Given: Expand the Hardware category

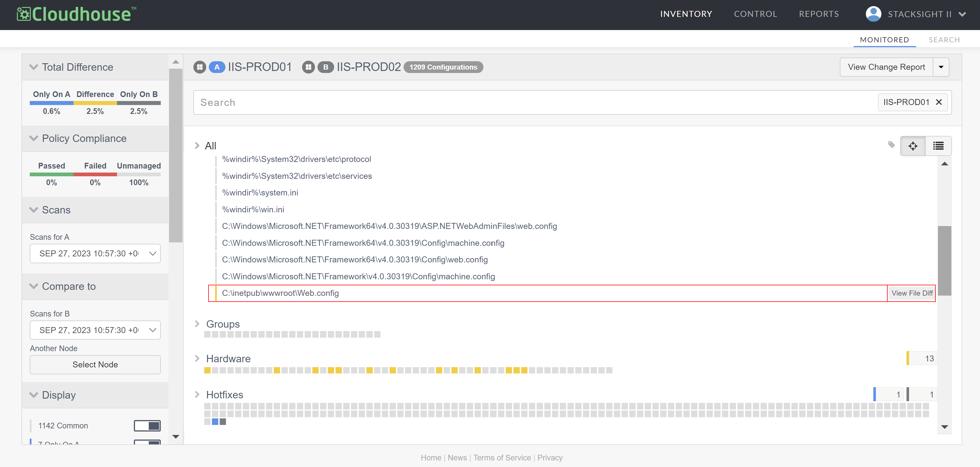Looking at the screenshot, I should click(197, 359).
